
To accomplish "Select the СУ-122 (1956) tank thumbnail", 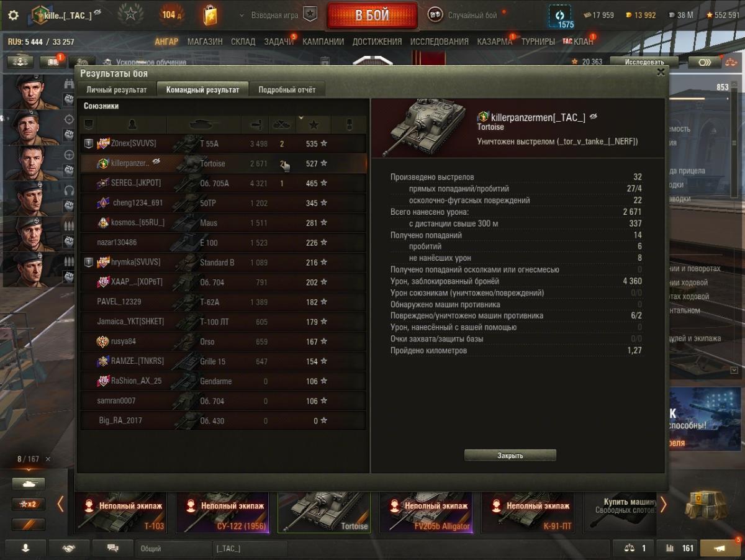I will tap(222, 513).
